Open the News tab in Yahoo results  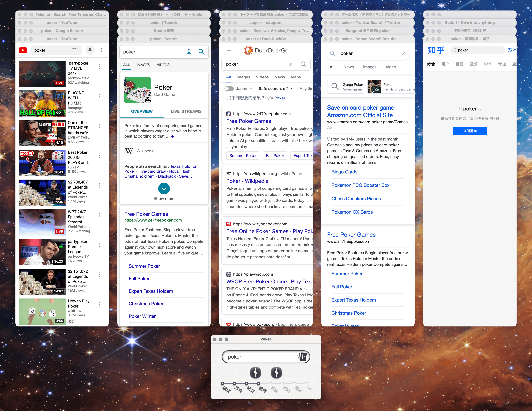pos(348,67)
